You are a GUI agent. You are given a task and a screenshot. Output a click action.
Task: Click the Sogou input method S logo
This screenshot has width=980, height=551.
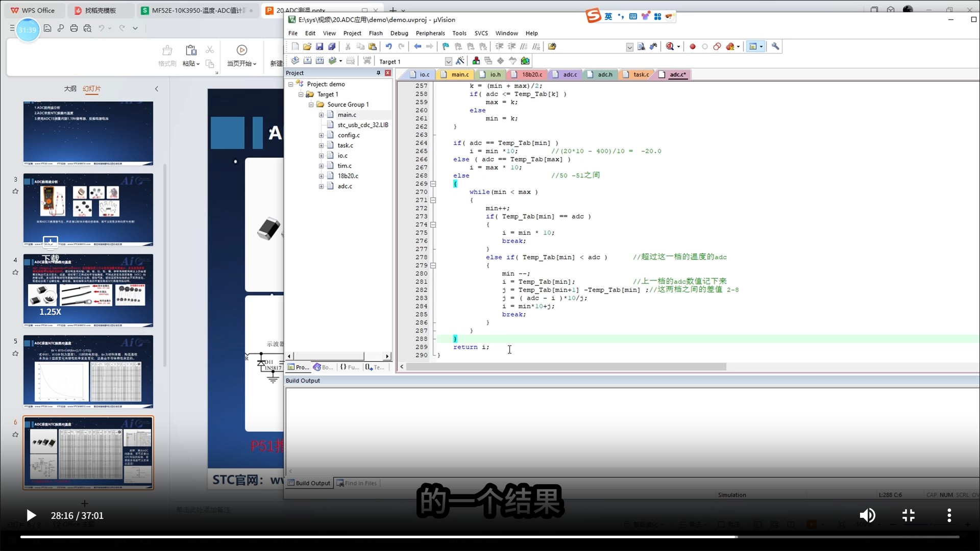pyautogui.click(x=593, y=16)
